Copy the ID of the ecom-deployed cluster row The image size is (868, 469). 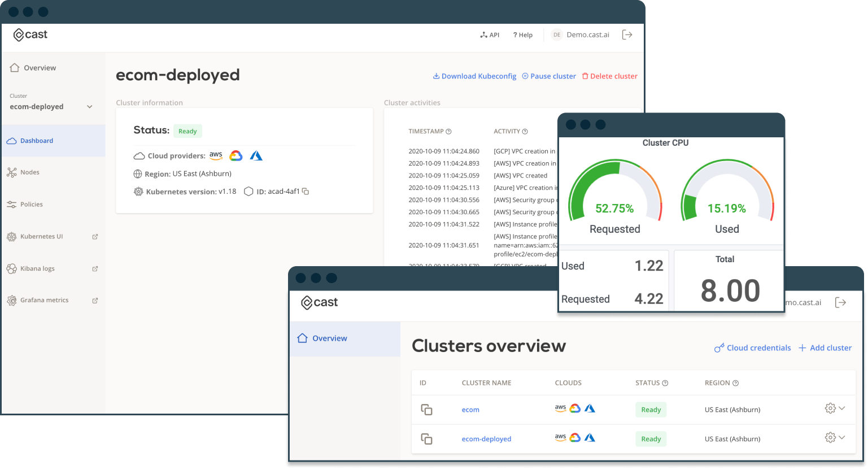(x=427, y=439)
